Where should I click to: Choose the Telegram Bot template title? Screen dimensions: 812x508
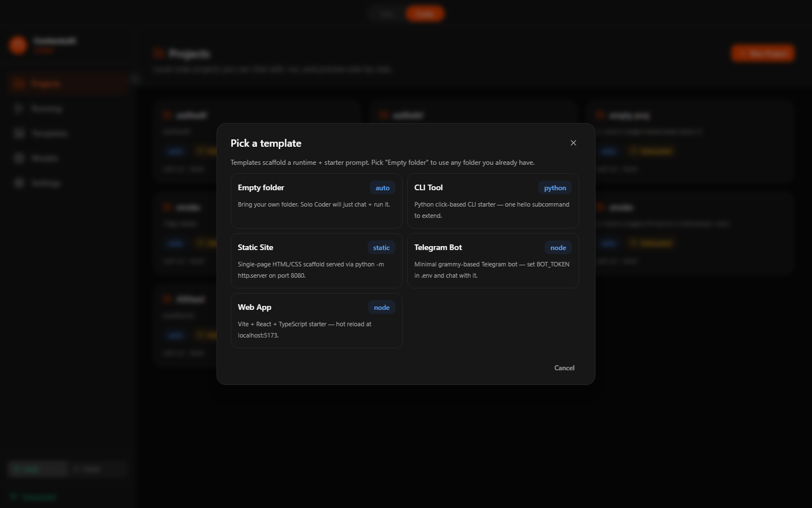pos(438,247)
